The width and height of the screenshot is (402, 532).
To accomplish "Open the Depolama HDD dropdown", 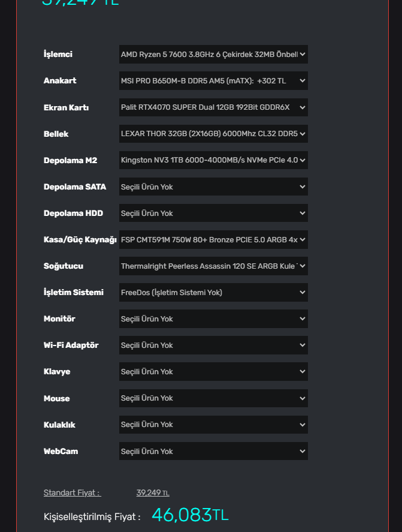I will click(x=213, y=213).
